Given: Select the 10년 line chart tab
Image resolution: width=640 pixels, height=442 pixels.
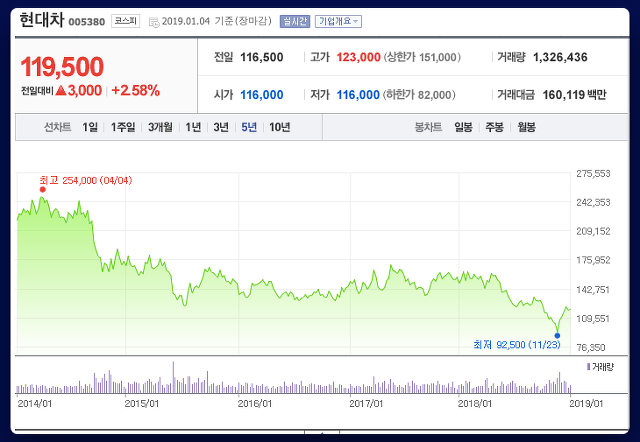Looking at the screenshot, I should 280,127.
